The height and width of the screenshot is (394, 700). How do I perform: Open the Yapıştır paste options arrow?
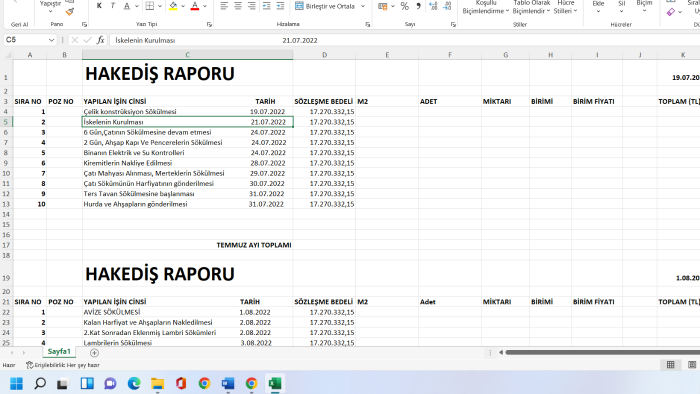pos(50,12)
